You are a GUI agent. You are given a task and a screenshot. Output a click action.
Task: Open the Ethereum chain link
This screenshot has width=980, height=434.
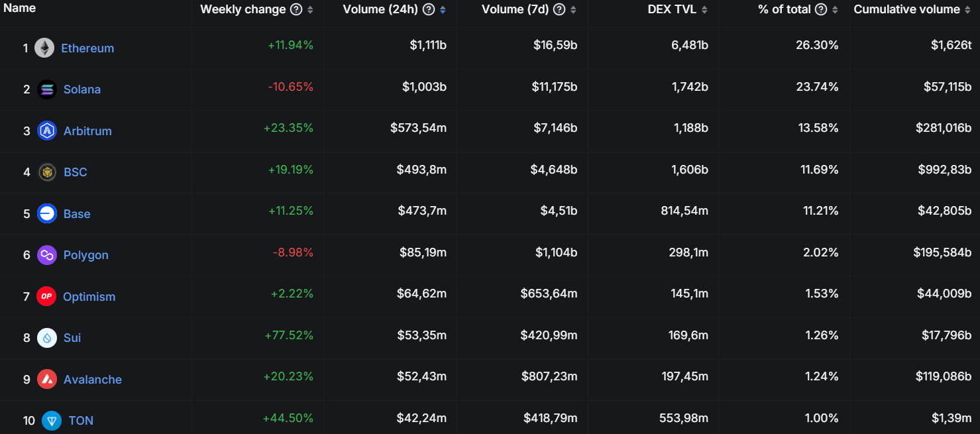(x=87, y=48)
